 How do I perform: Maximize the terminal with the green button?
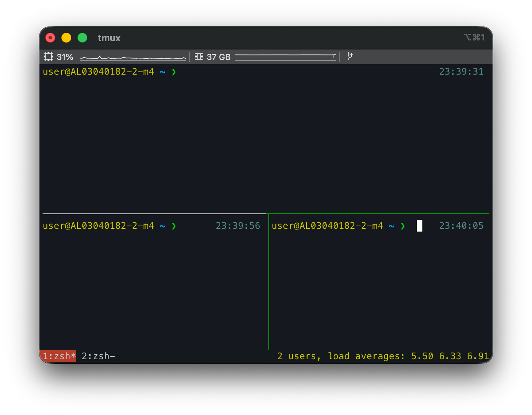point(82,38)
